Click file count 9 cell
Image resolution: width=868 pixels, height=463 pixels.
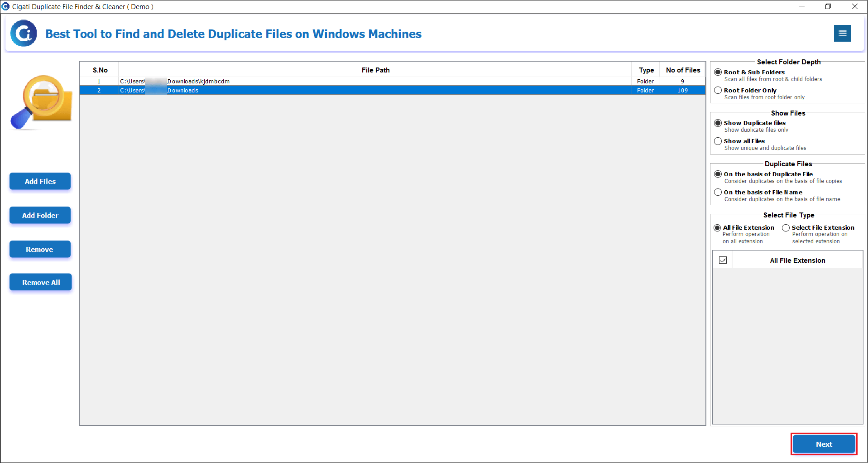coord(683,81)
